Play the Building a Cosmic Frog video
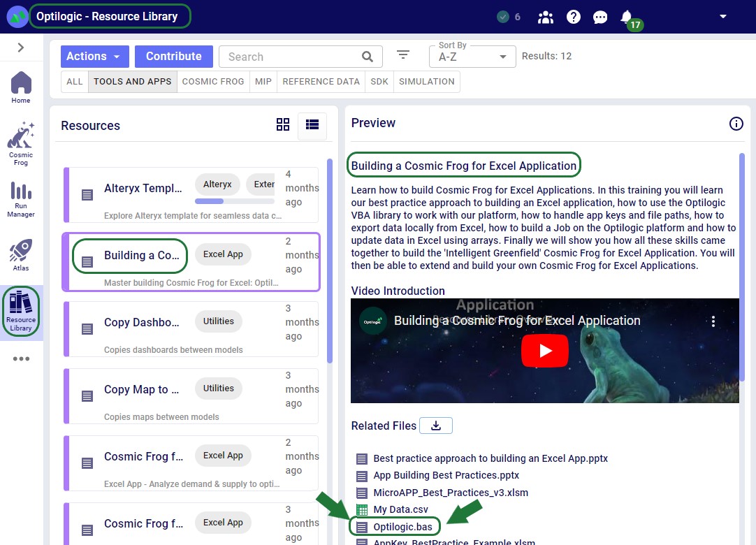The image size is (756, 545). tap(545, 351)
